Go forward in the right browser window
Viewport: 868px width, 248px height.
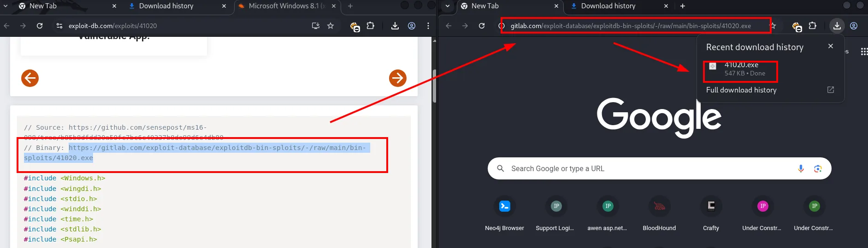click(465, 26)
